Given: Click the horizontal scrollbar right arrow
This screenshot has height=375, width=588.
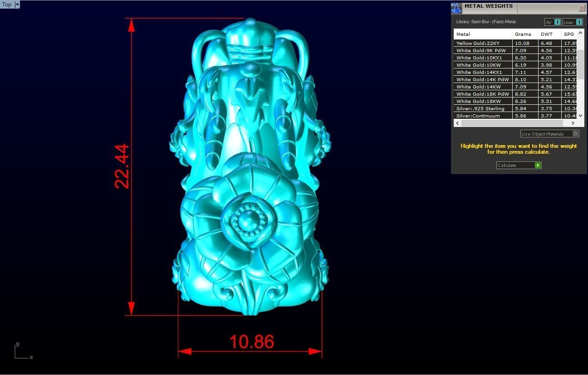Looking at the screenshot, I should click(x=573, y=123).
